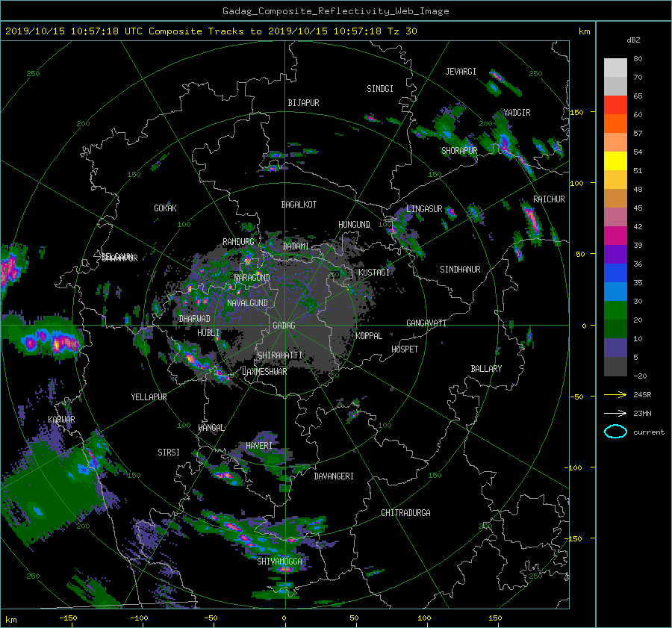Select the BALLARY label

(x=486, y=369)
